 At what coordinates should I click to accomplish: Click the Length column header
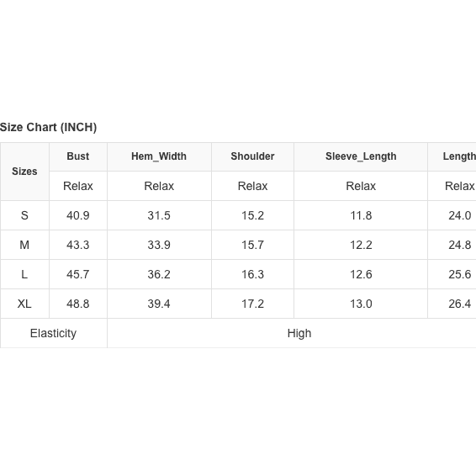459,156
